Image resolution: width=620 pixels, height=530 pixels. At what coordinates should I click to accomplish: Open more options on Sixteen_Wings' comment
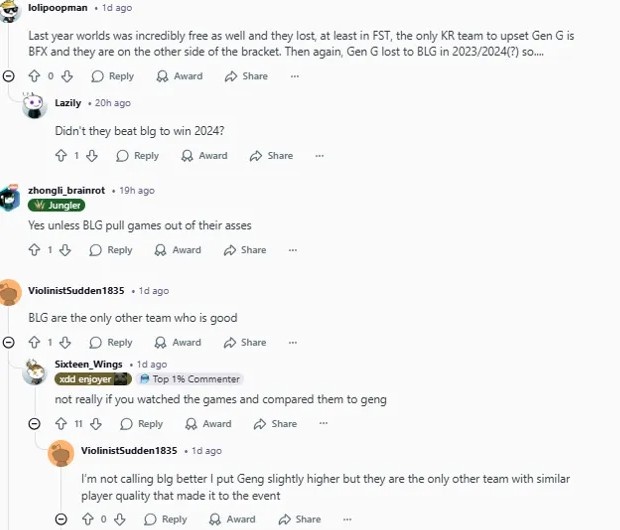pyautogui.click(x=323, y=423)
